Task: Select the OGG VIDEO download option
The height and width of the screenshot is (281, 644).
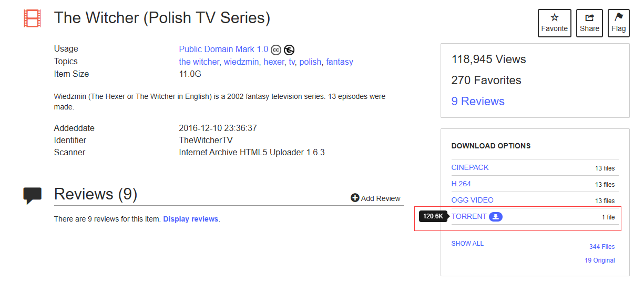Action: pyautogui.click(x=472, y=200)
